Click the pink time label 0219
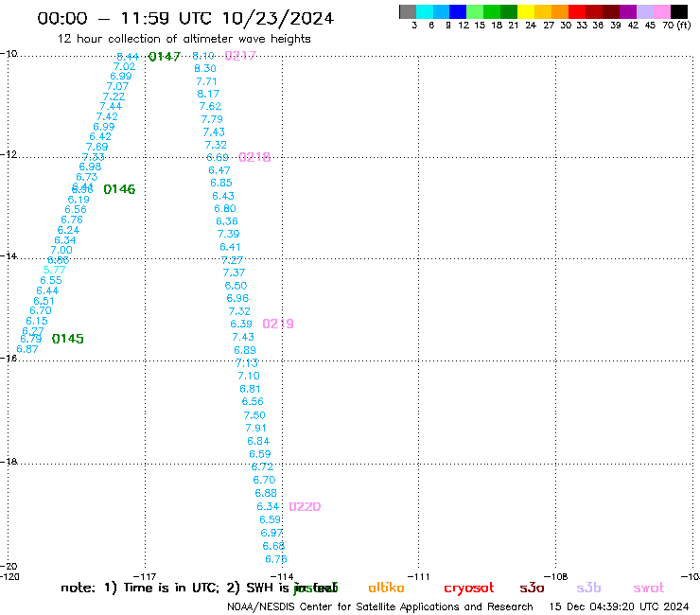 [x=278, y=324]
